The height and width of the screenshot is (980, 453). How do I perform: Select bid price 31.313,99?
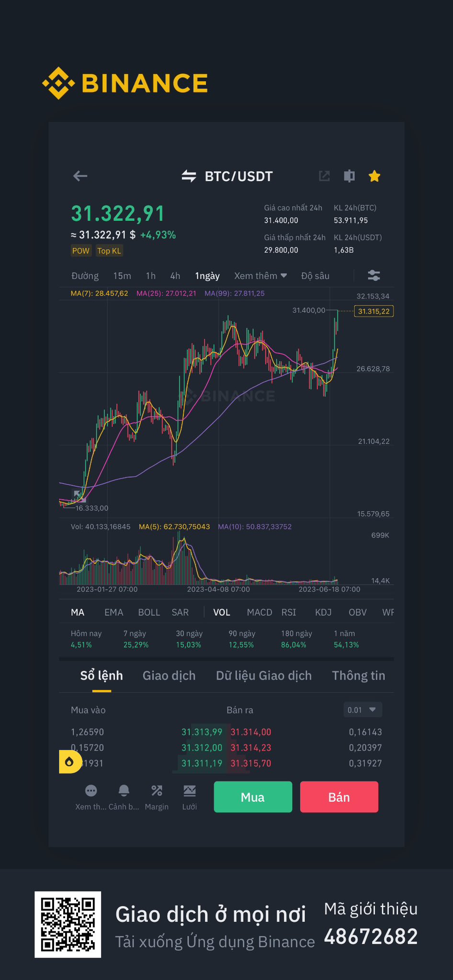(x=202, y=732)
